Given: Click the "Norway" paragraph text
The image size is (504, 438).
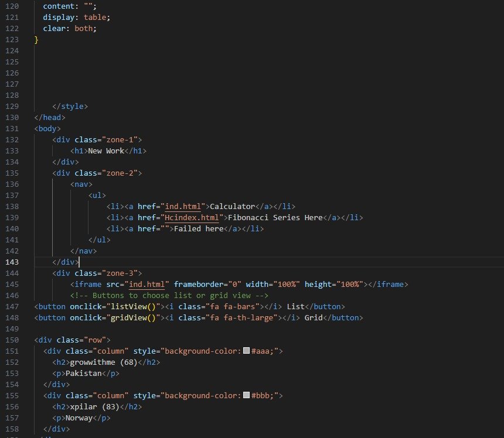Looking at the screenshot, I should coord(79,418).
